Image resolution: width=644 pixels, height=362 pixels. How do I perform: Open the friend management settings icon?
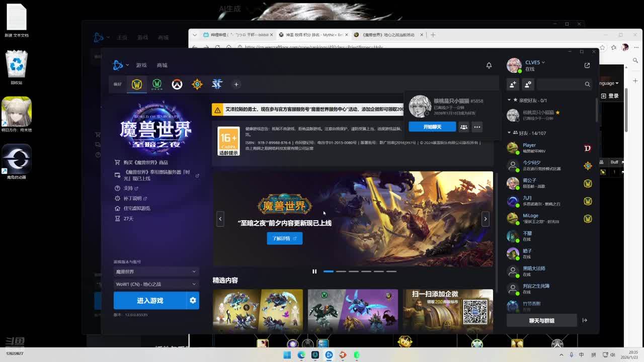(x=528, y=84)
